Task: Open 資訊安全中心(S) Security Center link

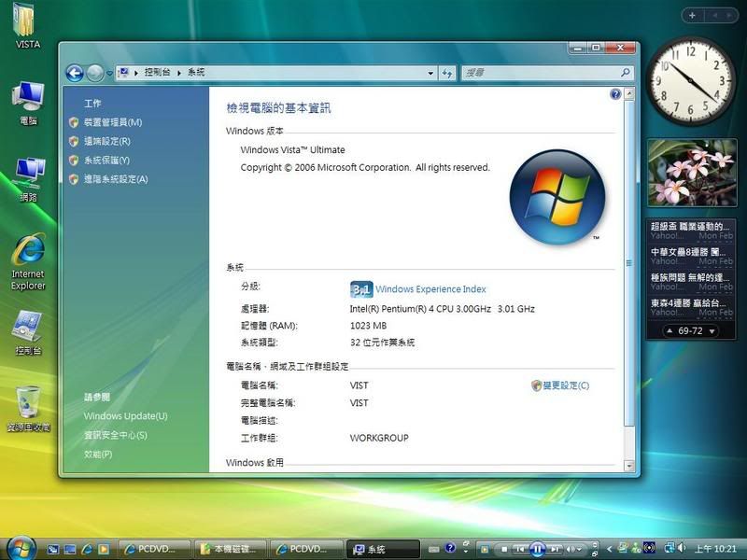Action: (116, 435)
